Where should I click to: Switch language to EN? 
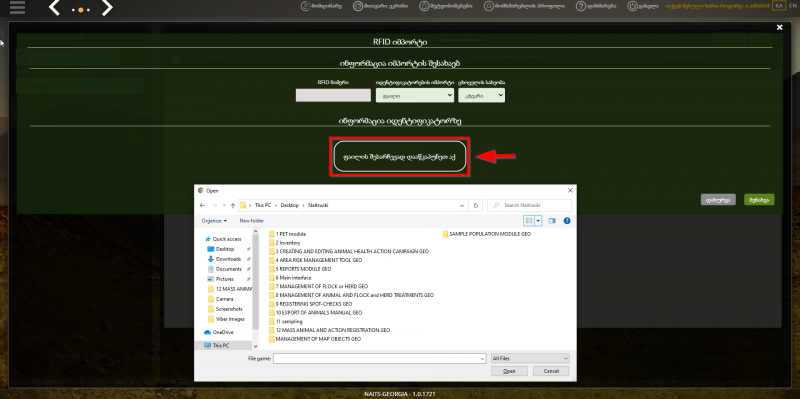tap(792, 6)
